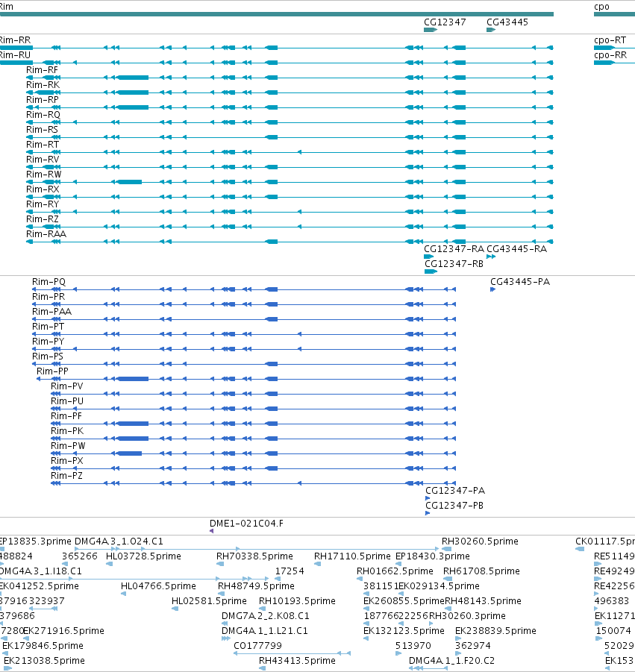Click protein label Rim-PAA

[52, 312]
